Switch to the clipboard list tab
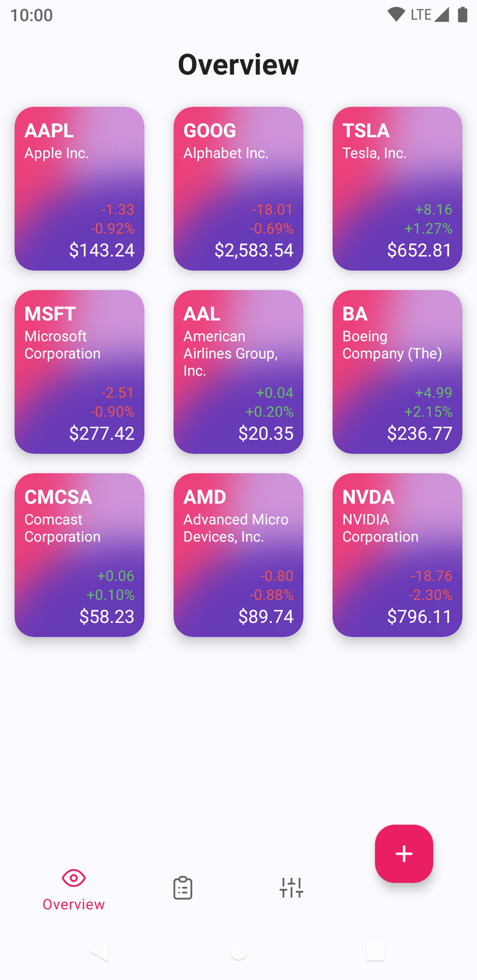This screenshot has width=477, height=980. pyautogui.click(x=182, y=888)
